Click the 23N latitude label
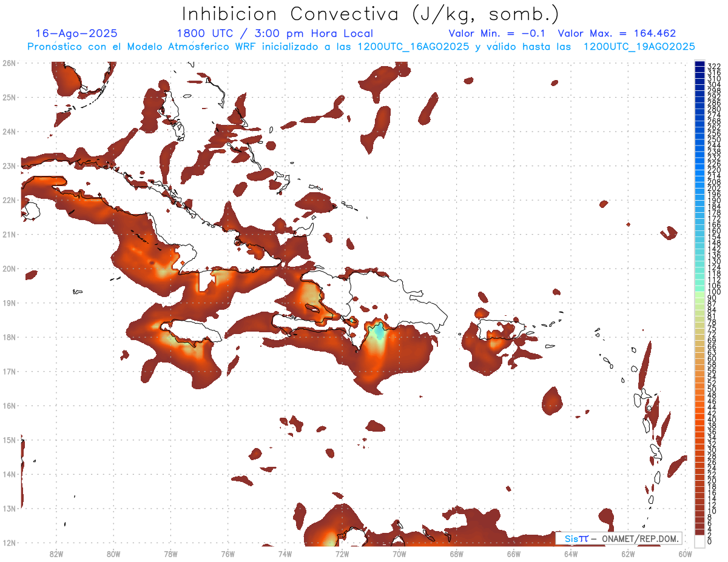The height and width of the screenshot is (562, 728). pos(8,166)
